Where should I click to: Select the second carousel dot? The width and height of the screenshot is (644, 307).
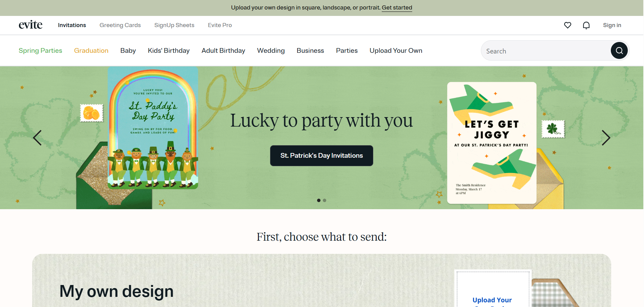coord(325,200)
